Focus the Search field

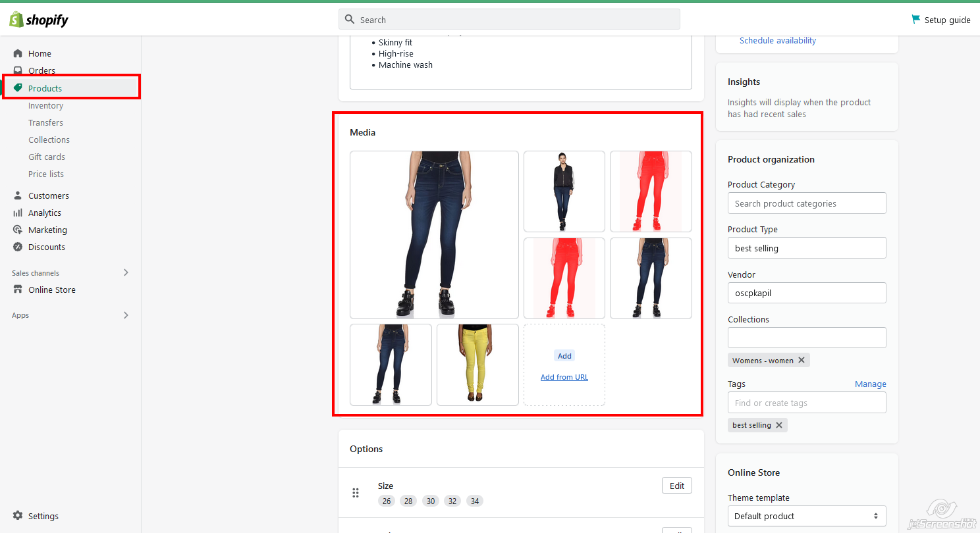point(509,20)
